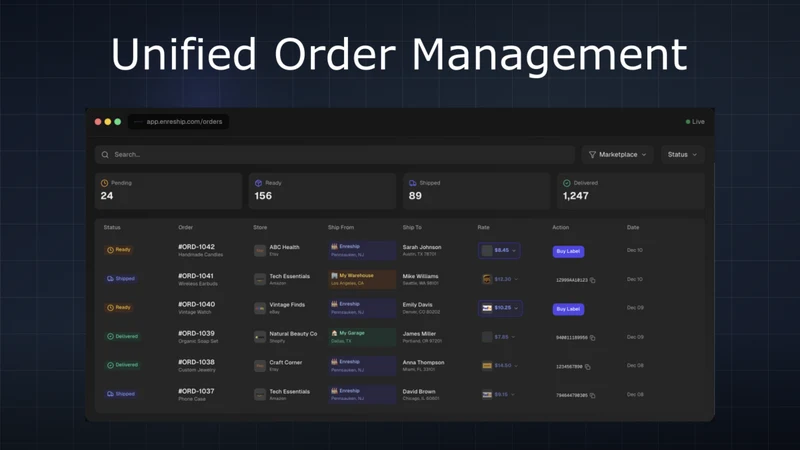This screenshot has height=450, width=800.
Task: Select the Pending 24 summary card
Action: click(168, 191)
